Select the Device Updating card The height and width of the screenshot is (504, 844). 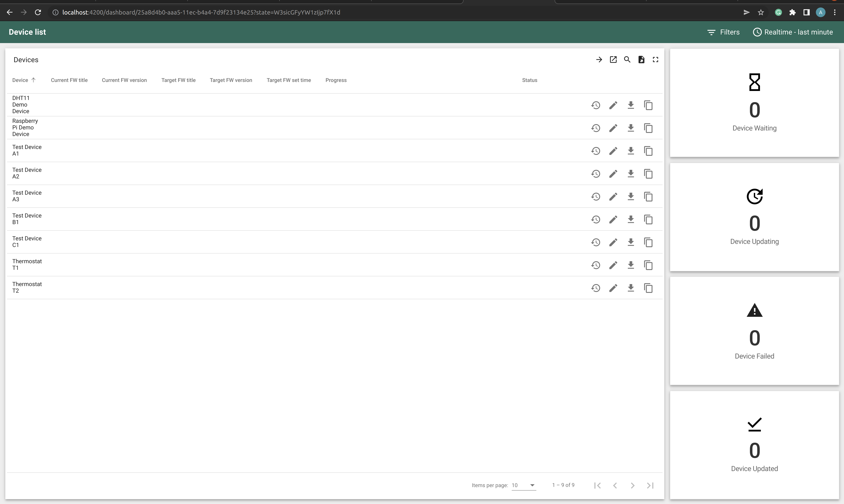click(x=754, y=217)
